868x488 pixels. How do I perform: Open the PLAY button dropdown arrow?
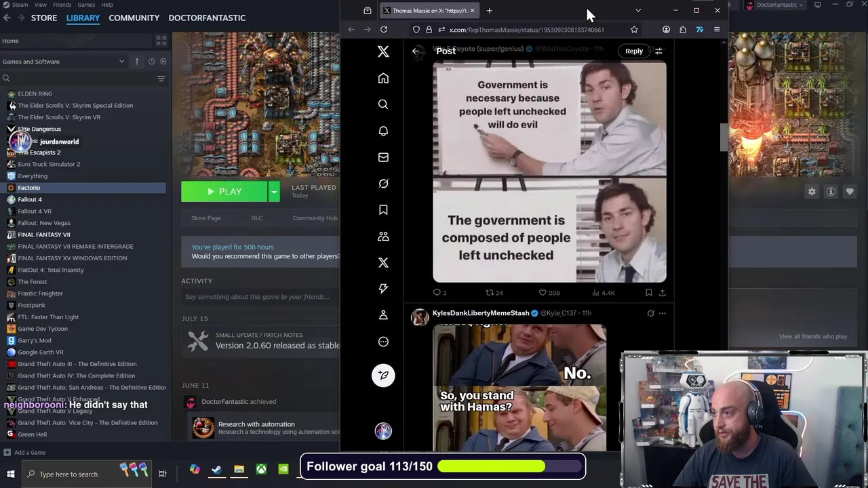click(x=274, y=192)
